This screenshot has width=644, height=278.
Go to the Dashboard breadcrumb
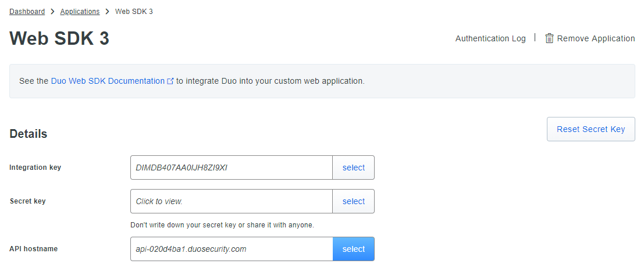tap(27, 12)
